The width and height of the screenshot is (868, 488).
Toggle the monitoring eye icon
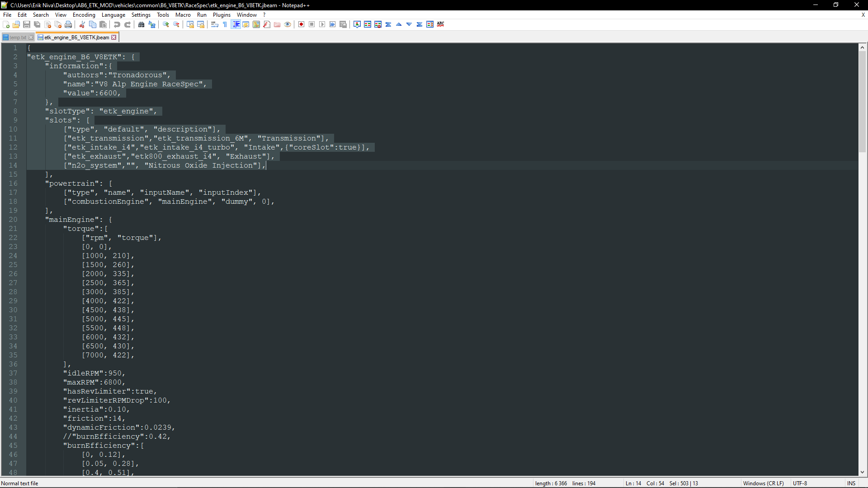288,24
